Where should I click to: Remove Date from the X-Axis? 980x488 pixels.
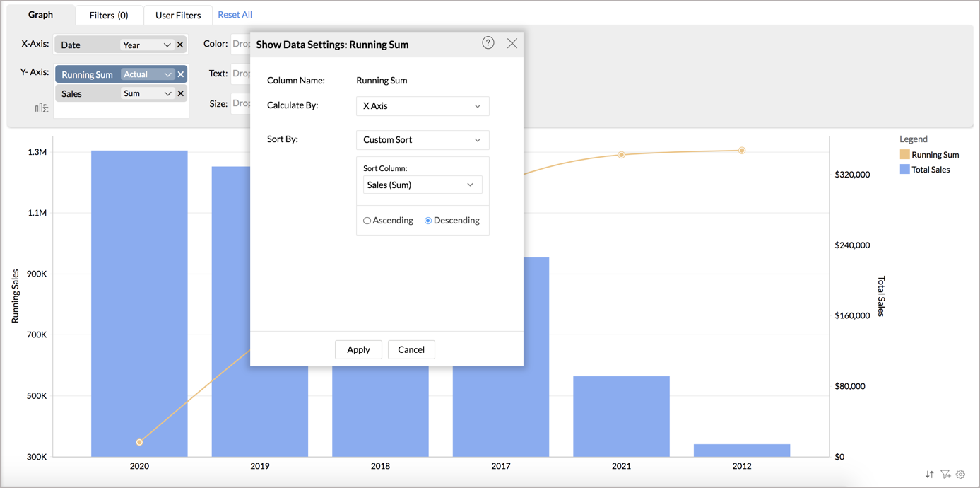[x=180, y=45]
